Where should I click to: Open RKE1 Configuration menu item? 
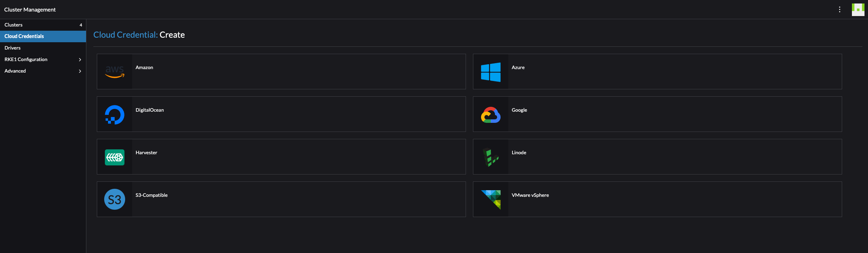(x=43, y=59)
